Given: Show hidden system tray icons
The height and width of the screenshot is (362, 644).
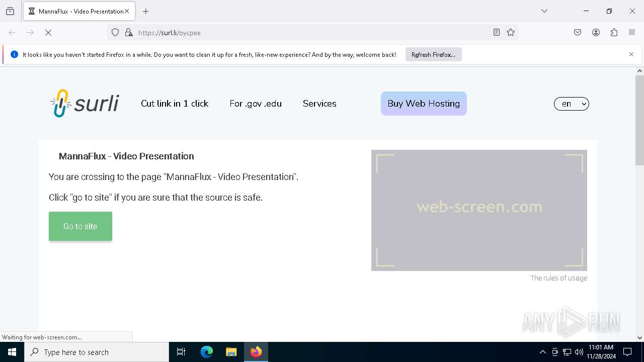Looking at the screenshot, I should pyautogui.click(x=542, y=352).
